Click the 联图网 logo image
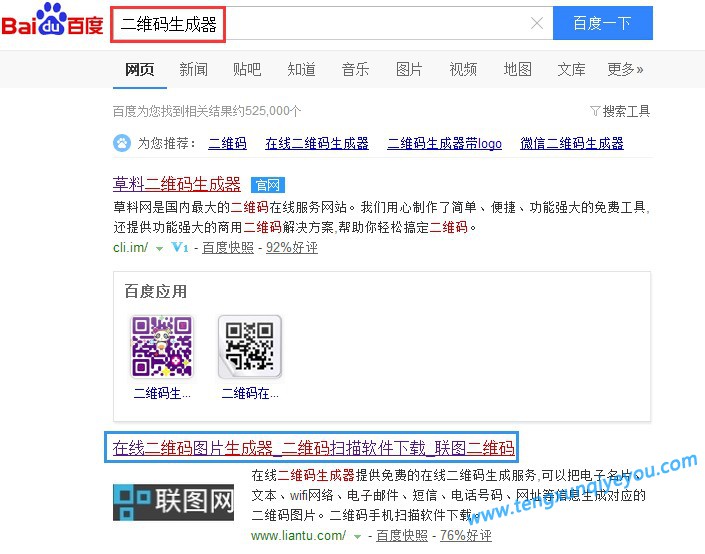 tap(173, 502)
